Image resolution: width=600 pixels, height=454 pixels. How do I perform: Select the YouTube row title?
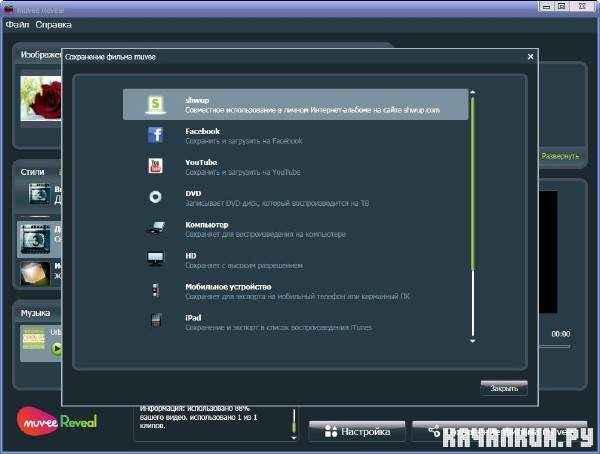pos(201,162)
